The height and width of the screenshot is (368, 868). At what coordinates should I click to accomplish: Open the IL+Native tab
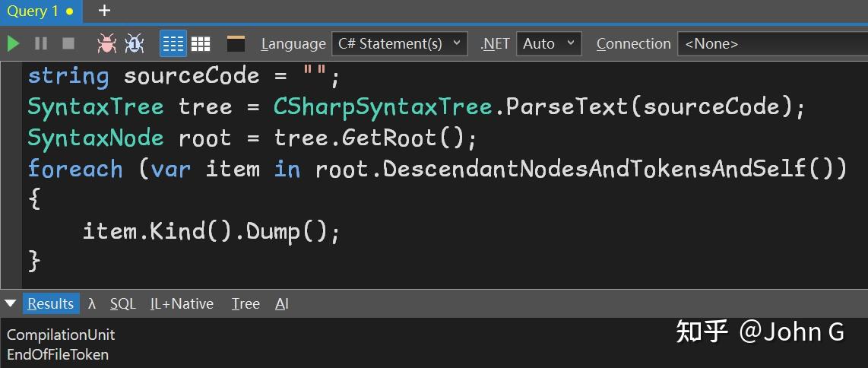(182, 303)
